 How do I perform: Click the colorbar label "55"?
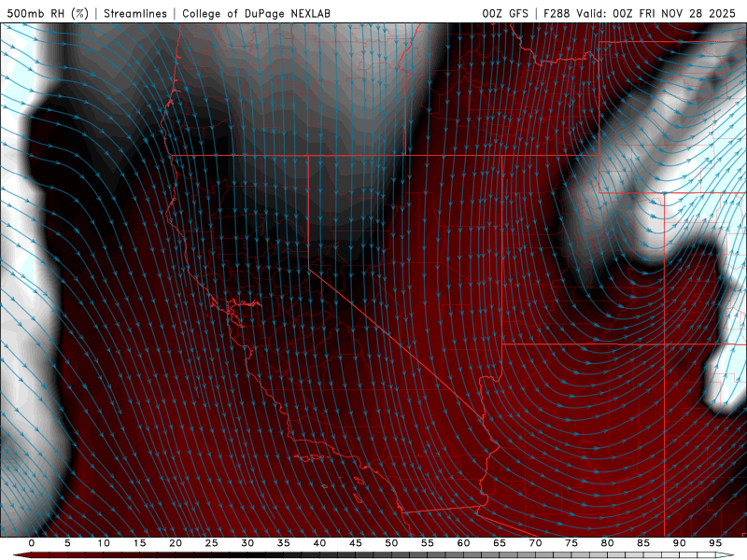tap(428, 543)
